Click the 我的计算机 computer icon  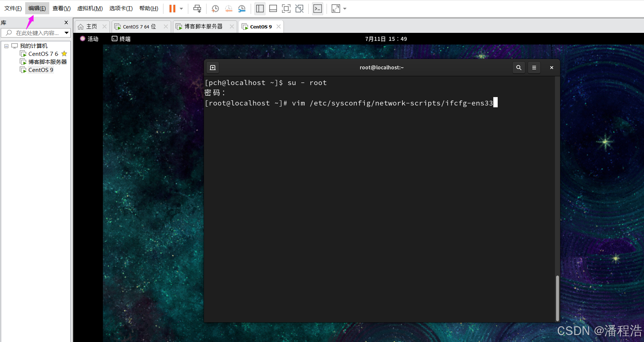15,46
